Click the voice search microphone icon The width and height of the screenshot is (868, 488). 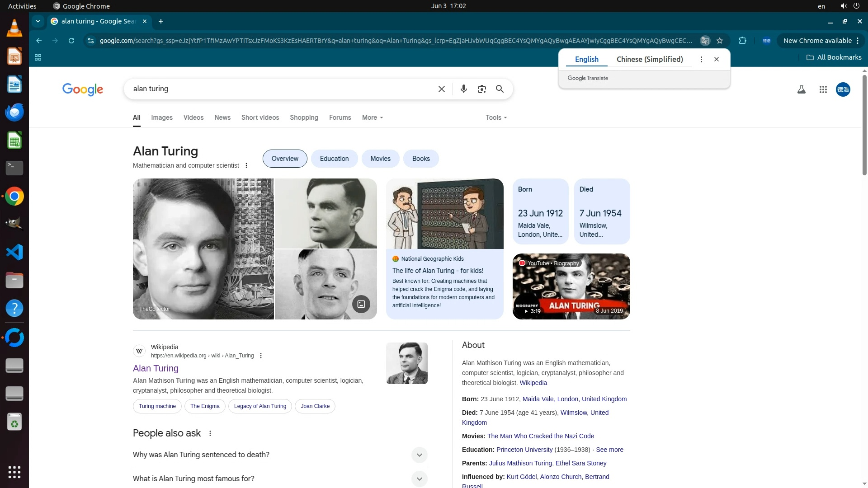[x=463, y=89]
